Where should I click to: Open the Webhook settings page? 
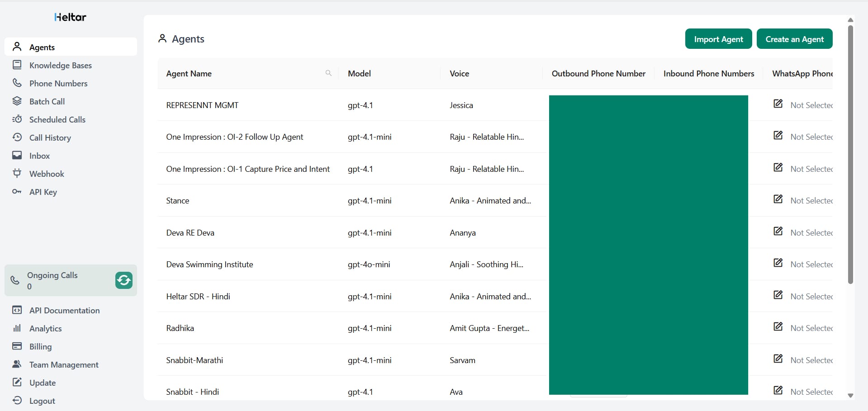tap(47, 174)
